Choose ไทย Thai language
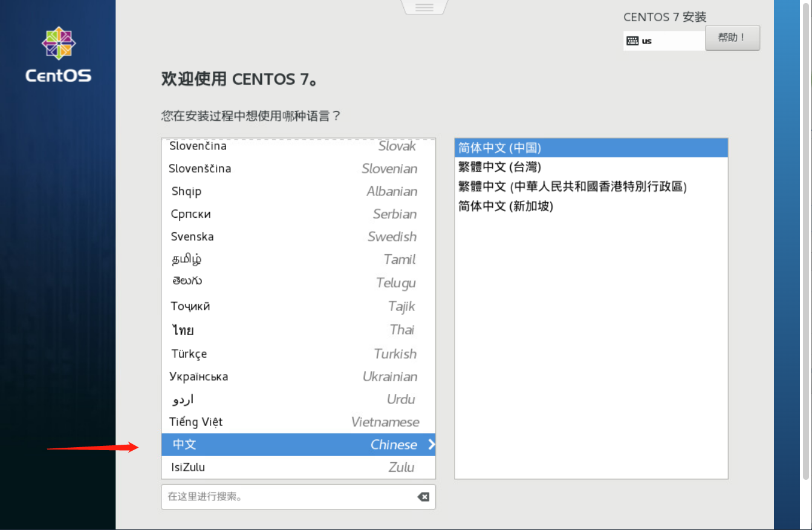The height and width of the screenshot is (530, 812). [298, 330]
